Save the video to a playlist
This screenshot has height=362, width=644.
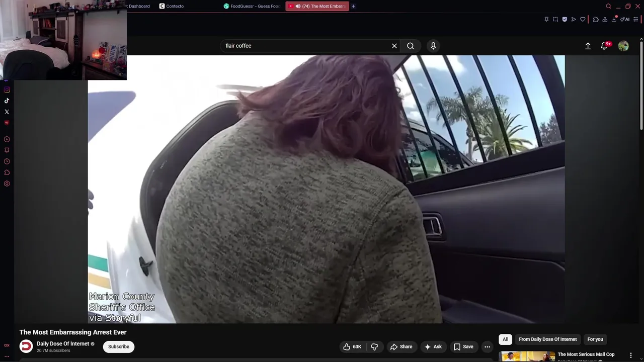click(463, 347)
